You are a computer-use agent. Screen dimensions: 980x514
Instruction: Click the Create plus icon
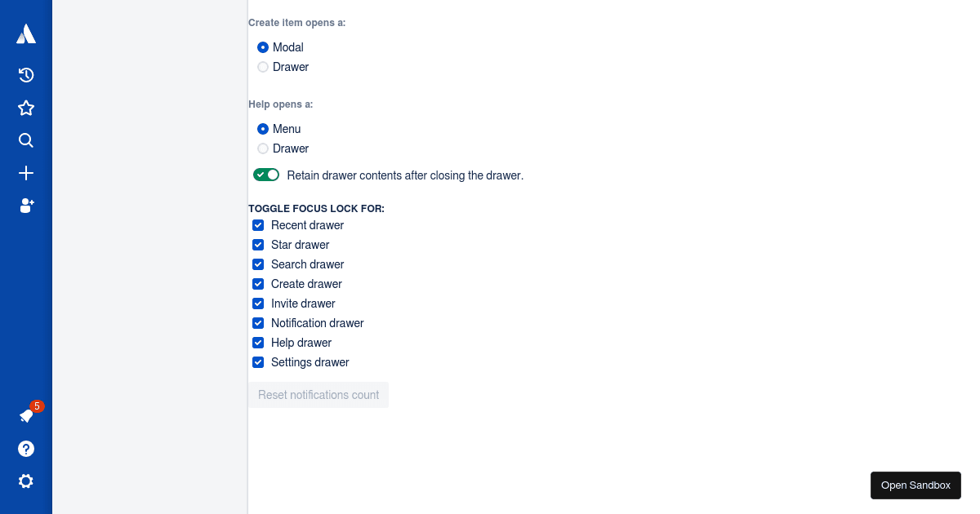[26, 173]
